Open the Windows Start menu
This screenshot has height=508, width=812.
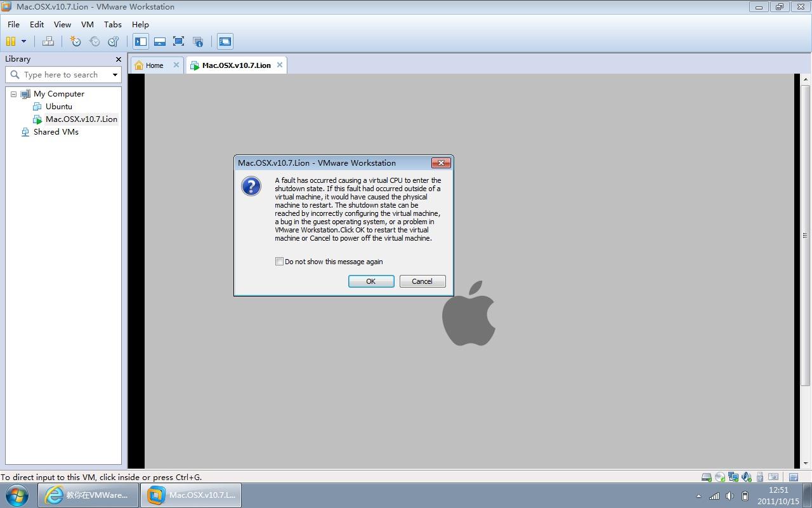point(17,495)
